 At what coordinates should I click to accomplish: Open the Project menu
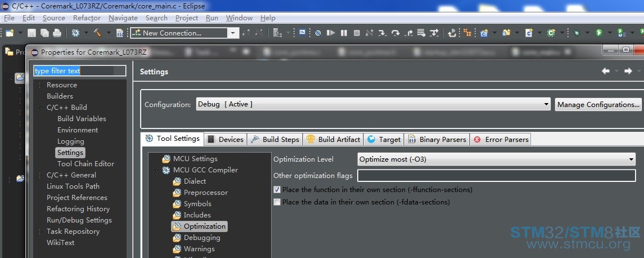[x=187, y=18]
